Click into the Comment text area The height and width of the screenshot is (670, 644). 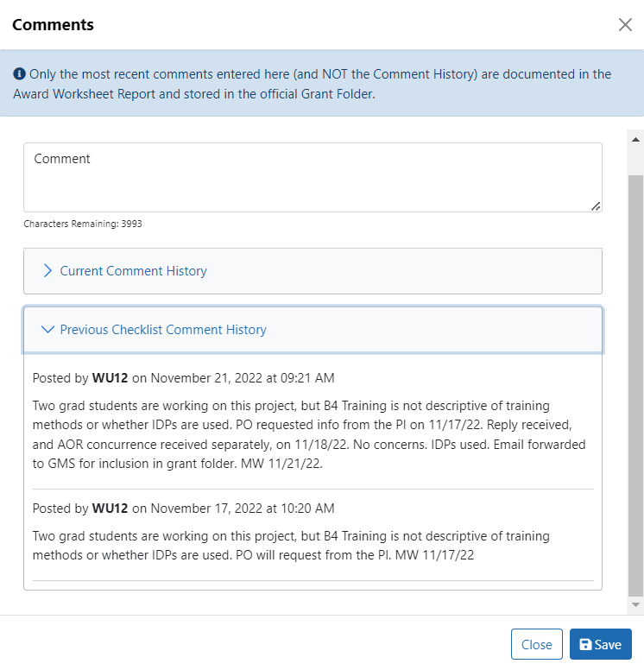point(313,177)
